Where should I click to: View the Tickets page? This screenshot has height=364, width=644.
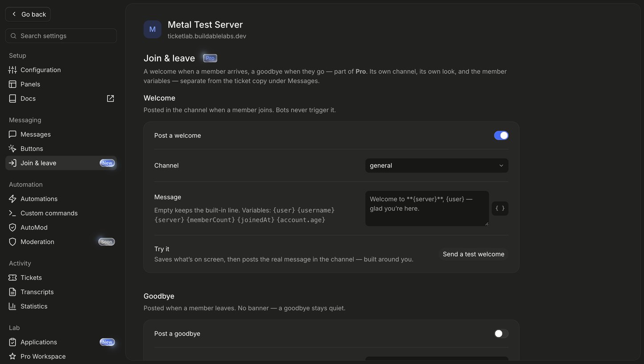[x=61, y=278]
